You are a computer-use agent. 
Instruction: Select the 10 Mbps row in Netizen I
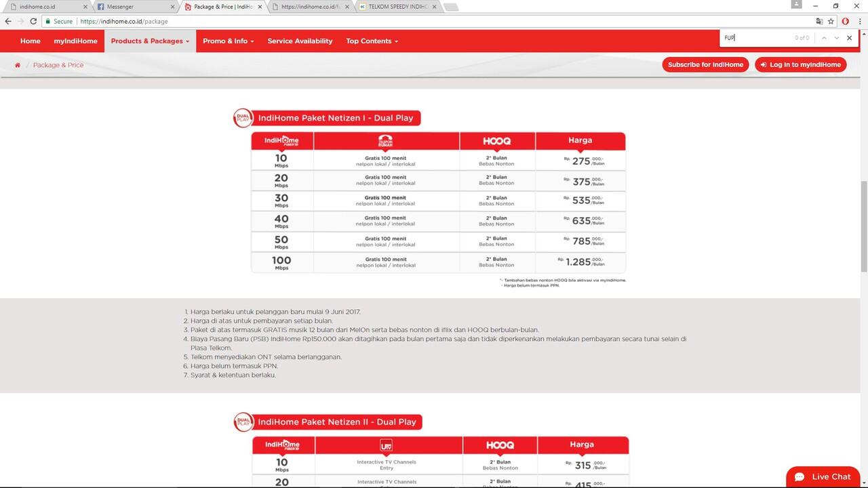tap(438, 161)
